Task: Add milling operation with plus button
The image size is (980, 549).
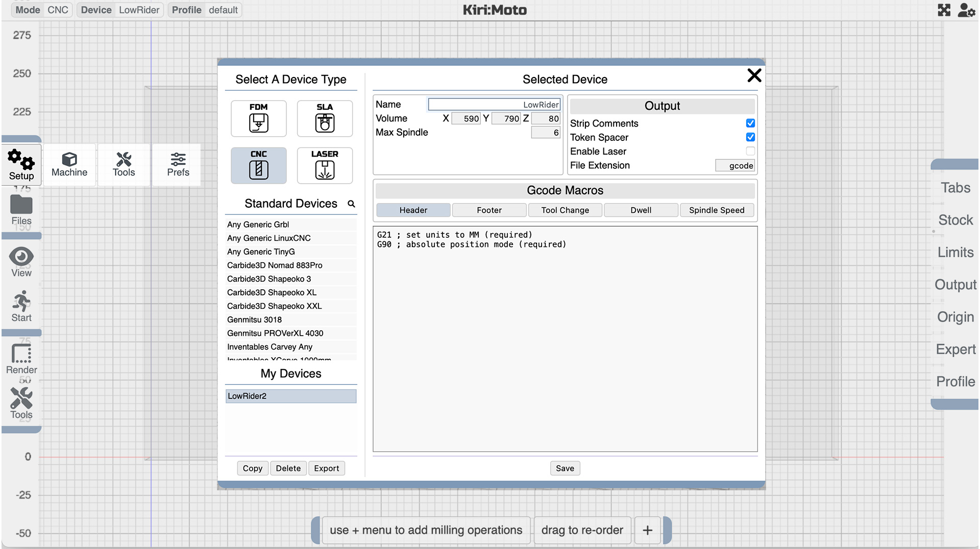Action: [647, 530]
